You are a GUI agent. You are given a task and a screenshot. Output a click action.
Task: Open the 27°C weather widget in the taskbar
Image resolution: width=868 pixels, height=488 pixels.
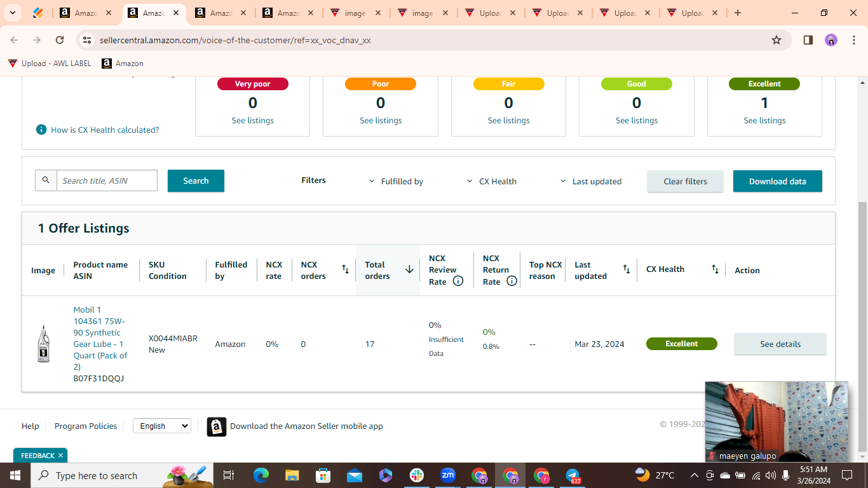point(655,475)
